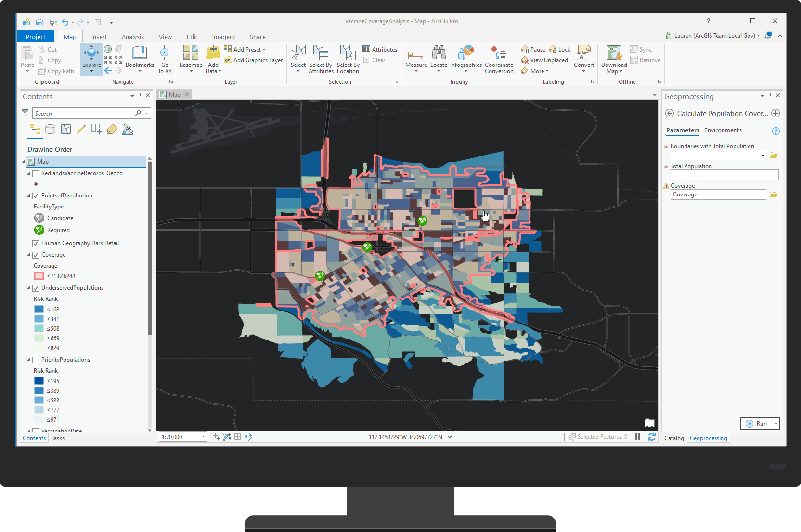The image size is (801, 532).
Task: Click the List By Editing pencil icon
Action: (x=81, y=129)
